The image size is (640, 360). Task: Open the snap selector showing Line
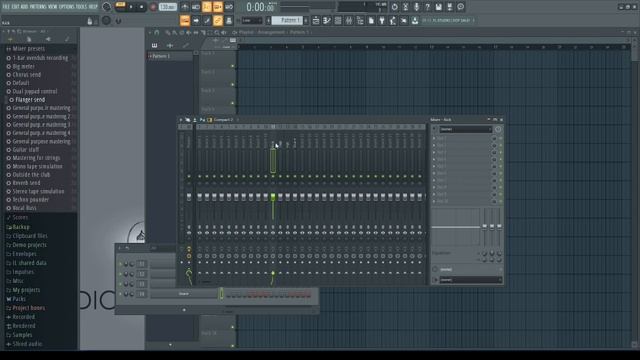pyautogui.click(x=251, y=20)
